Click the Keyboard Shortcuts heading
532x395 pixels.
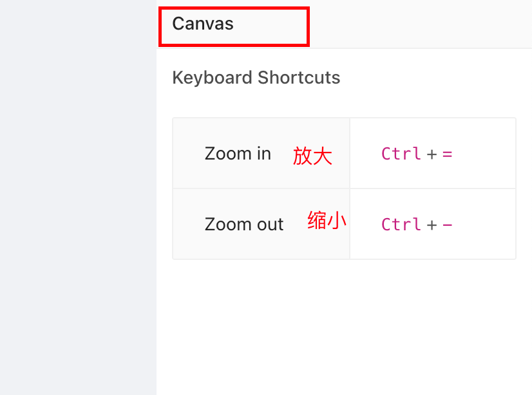click(x=256, y=78)
